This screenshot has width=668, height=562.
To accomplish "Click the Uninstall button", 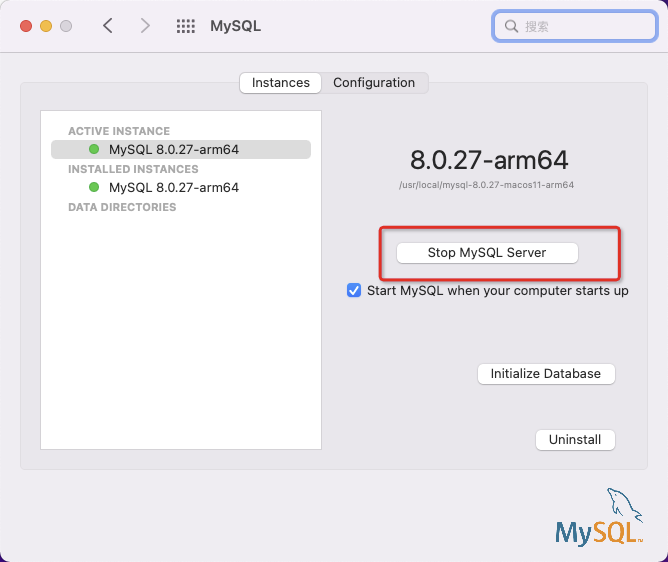I will [575, 440].
